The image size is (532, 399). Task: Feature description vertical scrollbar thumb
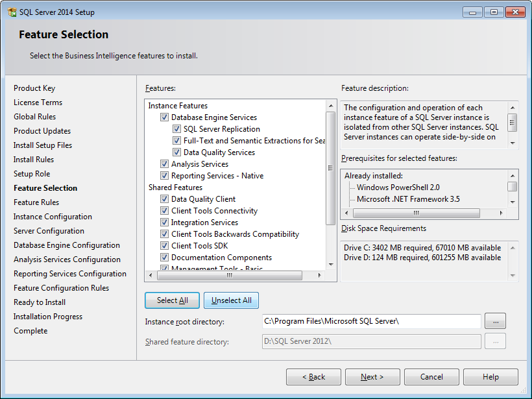coord(513,123)
